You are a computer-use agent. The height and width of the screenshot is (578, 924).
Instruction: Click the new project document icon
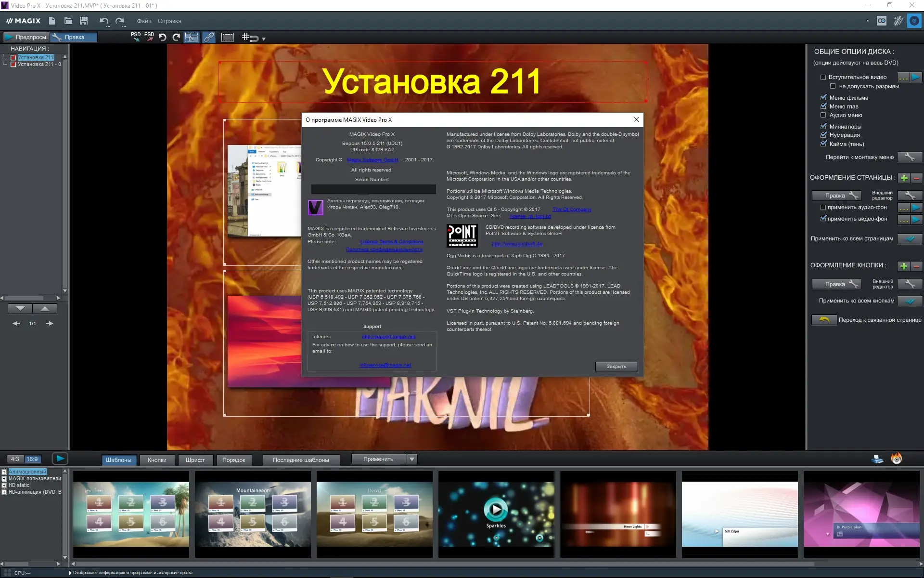(52, 21)
